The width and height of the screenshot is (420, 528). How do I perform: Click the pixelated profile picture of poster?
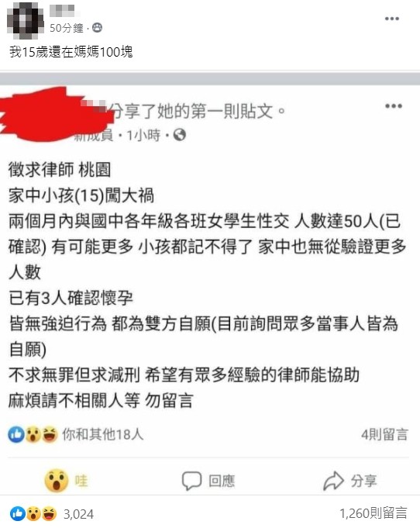click(26, 20)
